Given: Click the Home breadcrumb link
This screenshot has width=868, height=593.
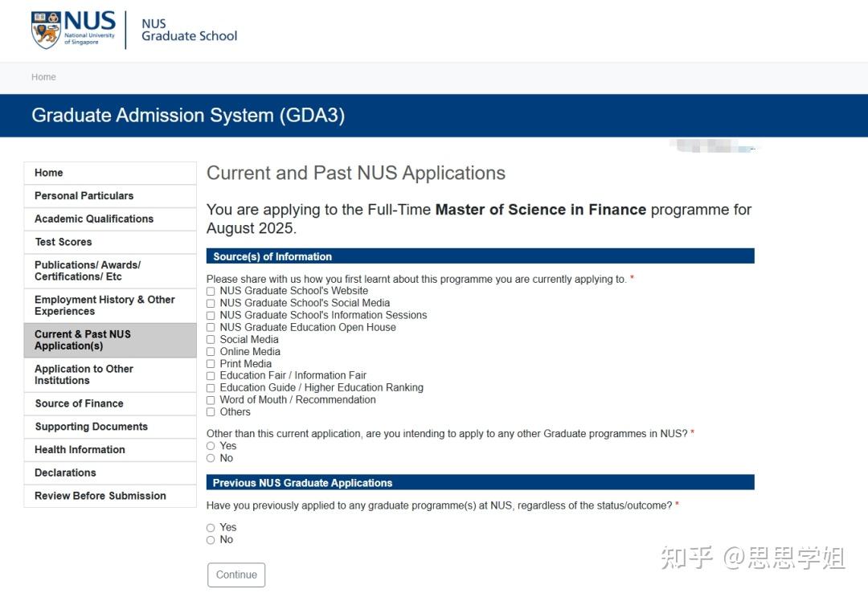Looking at the screenshot, I should pyautogui.click(x=43, y=76).
